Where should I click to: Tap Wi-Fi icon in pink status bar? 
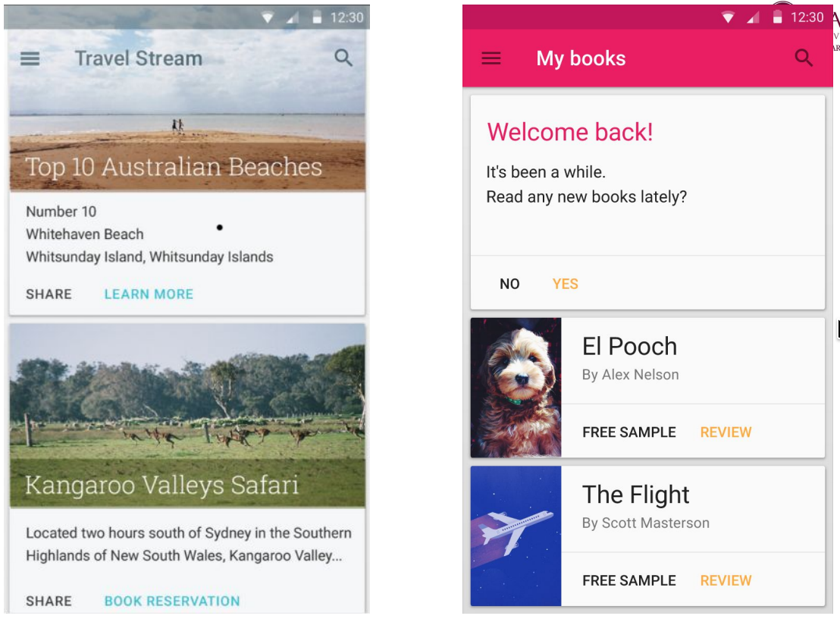point(728,17)
